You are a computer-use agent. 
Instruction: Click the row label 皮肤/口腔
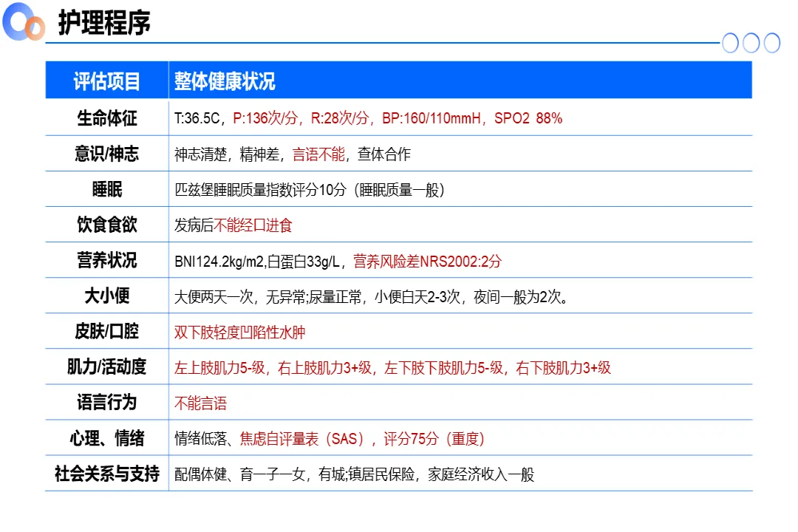click(107, 332)
